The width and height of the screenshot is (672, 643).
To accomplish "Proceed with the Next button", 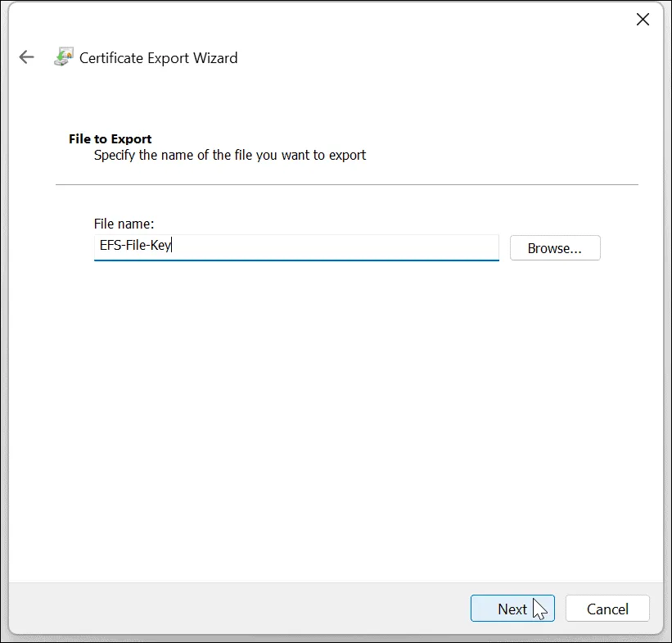I will click(512, 608).
